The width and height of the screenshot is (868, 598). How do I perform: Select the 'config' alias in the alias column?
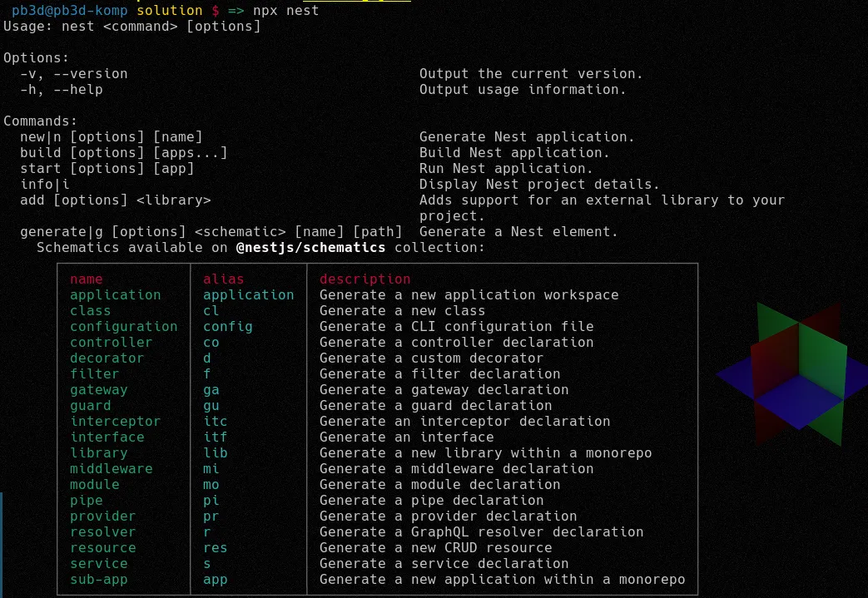(x=228, y=326)
